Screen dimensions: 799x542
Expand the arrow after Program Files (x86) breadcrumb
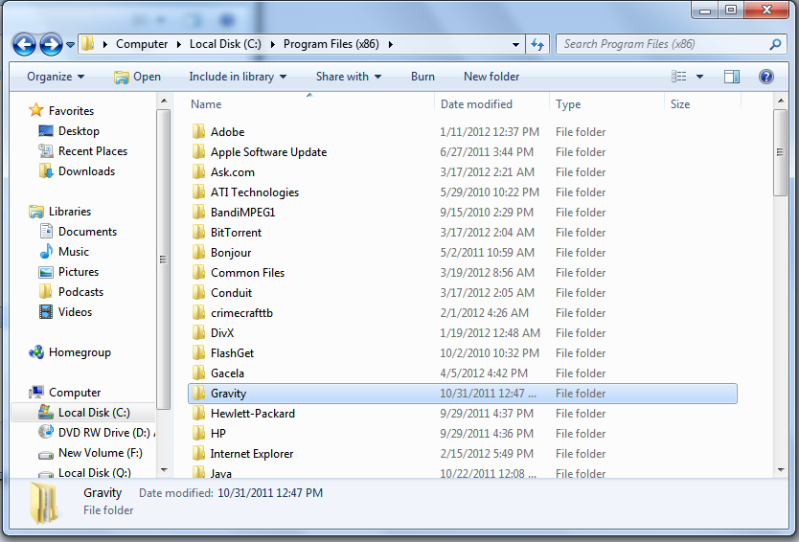point(391,44)
